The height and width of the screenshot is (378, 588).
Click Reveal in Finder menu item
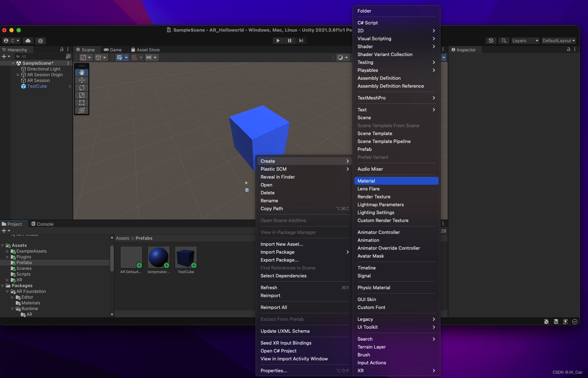(x=304, y=177)
